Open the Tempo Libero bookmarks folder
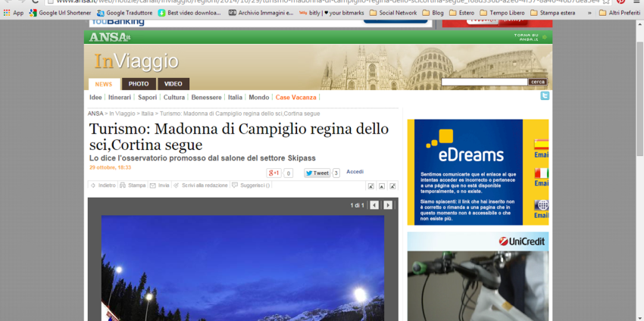The width and height of the screenshot is (644, 321). [x=502, y=13]
